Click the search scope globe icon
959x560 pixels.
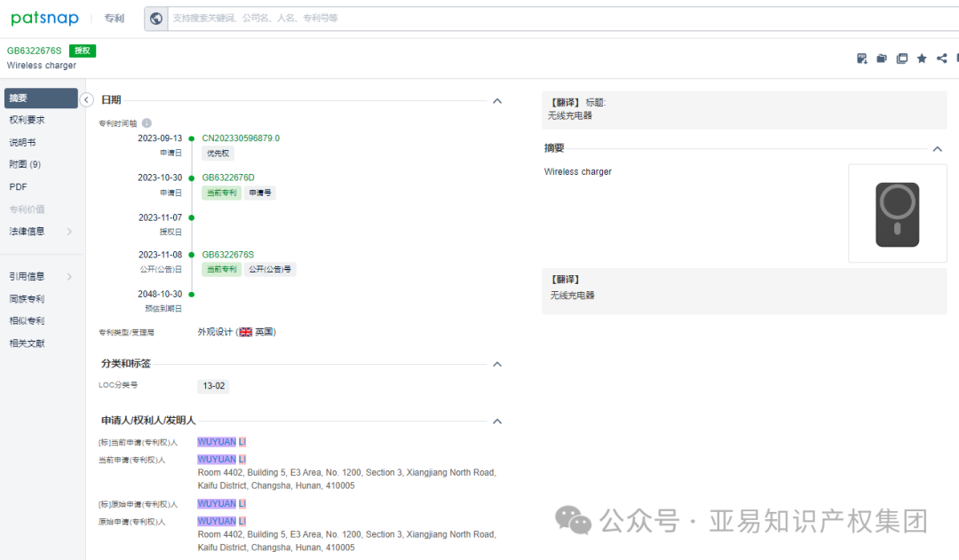(156, 18)
